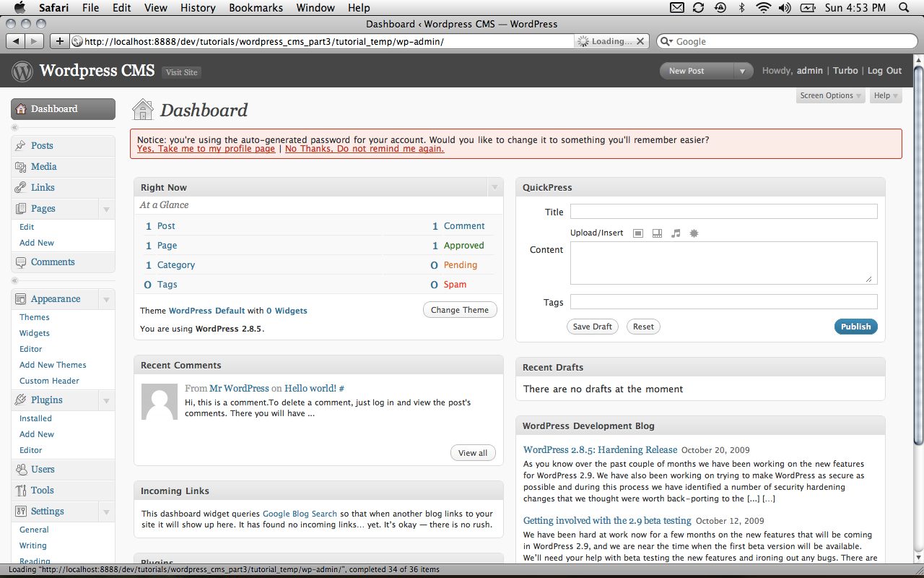Screen dimensions: 924x578
Task: Click the Reset button in QuickPress
Action: click(x=643, y=327)
